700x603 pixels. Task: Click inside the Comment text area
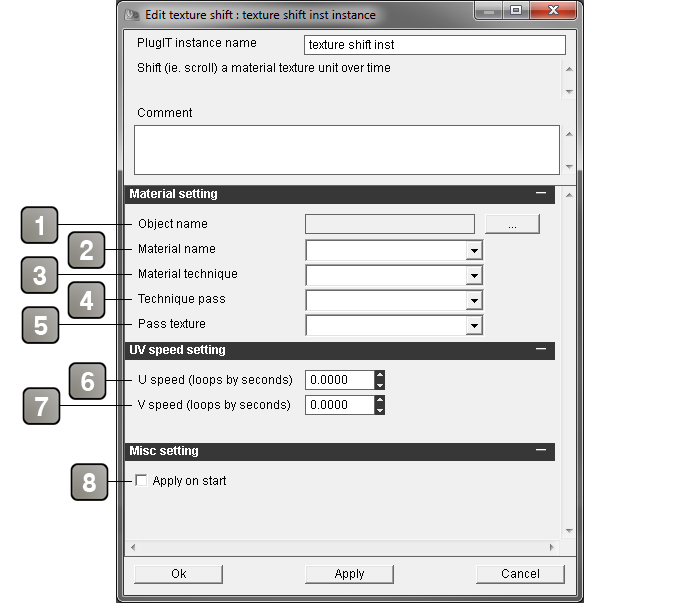[x=346, y=150]
